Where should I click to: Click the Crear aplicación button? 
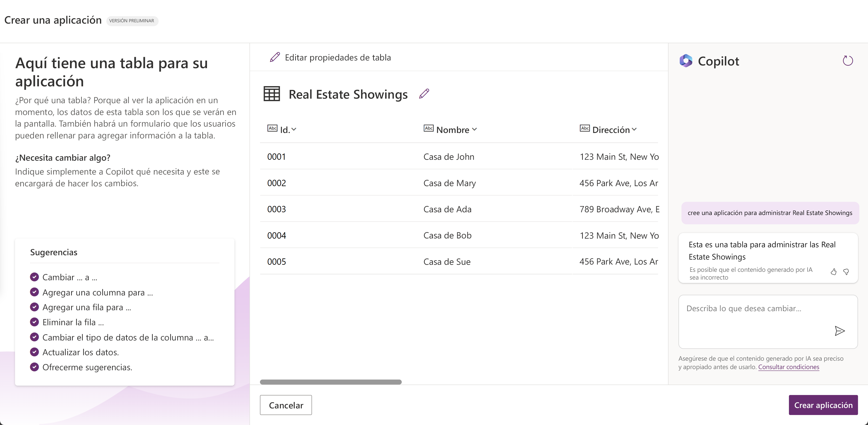(x=823, y=405)
